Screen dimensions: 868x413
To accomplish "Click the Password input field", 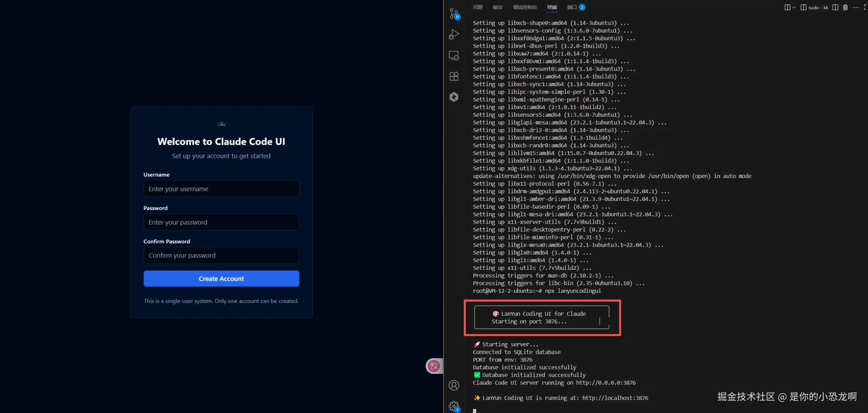I will tap(221, 222).
